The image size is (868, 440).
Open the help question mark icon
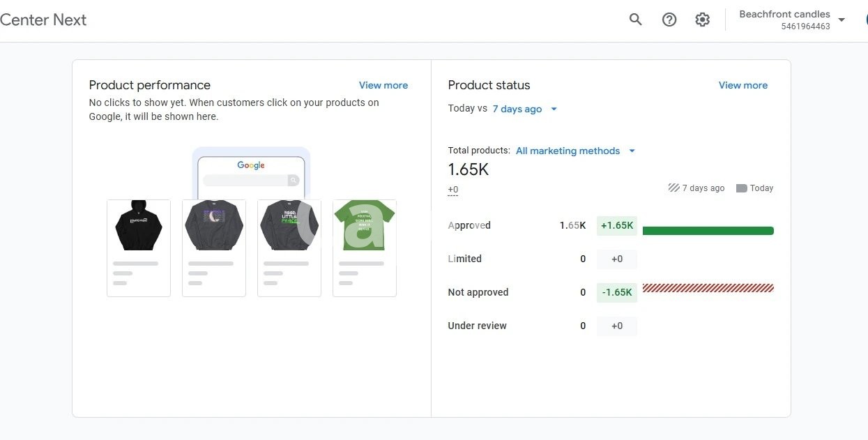[x=669, y=20]
